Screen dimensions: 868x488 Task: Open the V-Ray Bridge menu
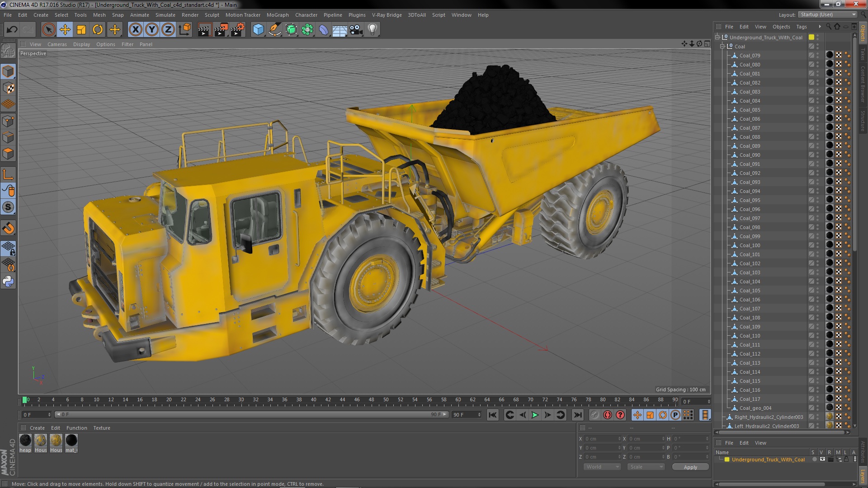pos(387,15)
